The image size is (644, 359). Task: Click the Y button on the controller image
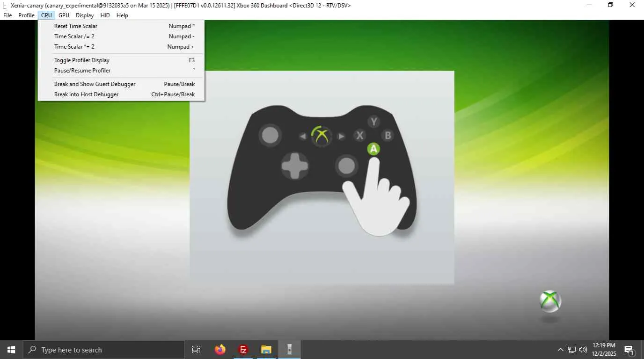[x=373, y=122]
